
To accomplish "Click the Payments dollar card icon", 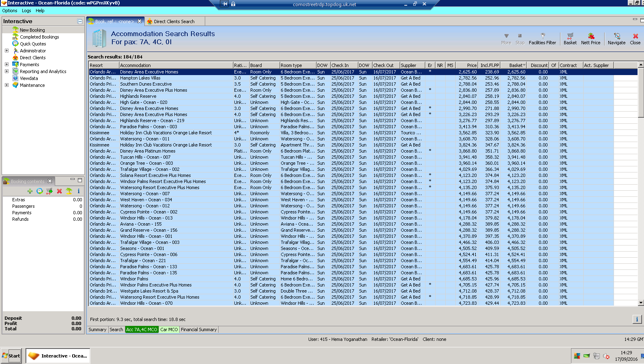I will pos(15,65).
